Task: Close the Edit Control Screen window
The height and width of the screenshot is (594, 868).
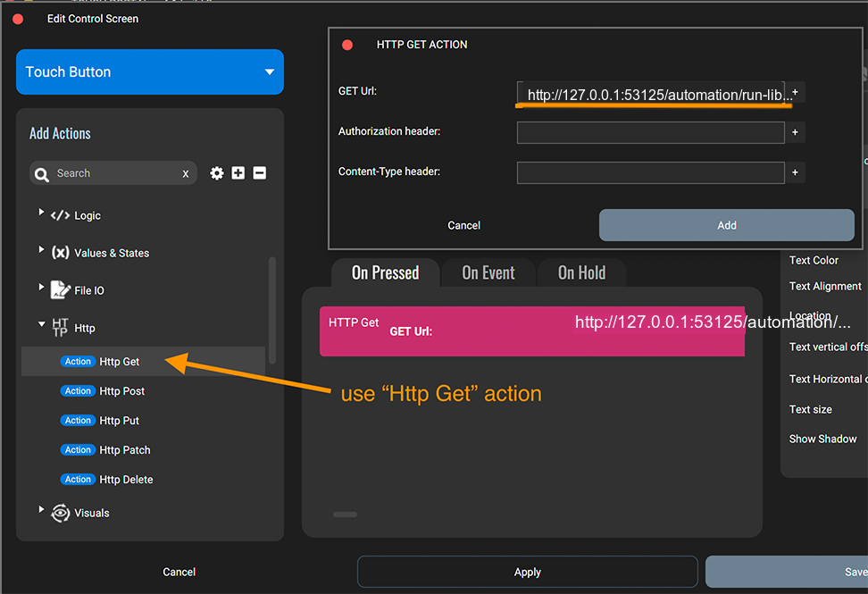Action: [x=18, y=20]
